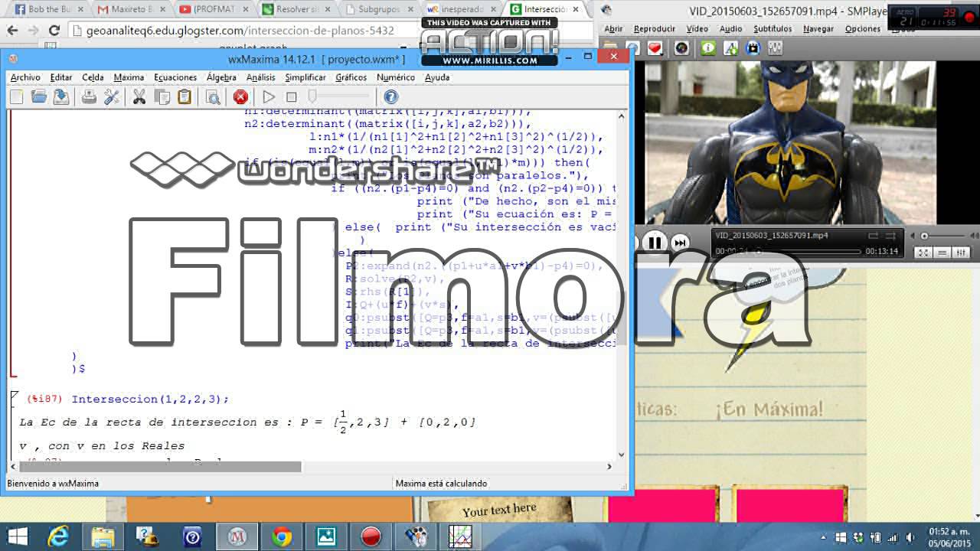
Task: Open the Maxima menu
Action: (129, 77)
